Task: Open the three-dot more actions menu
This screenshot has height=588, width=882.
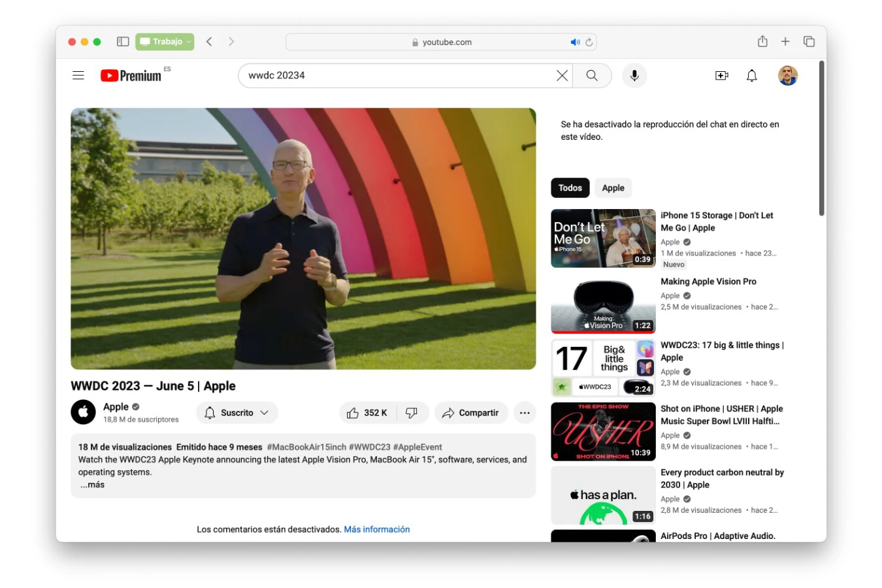Action: (525, 413)
